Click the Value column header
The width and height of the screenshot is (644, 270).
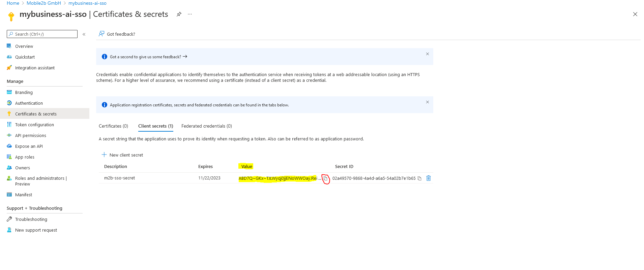247,166
